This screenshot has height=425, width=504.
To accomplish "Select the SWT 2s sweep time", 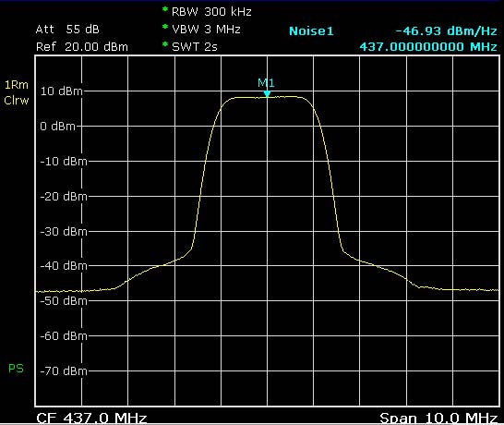I will [195, 47].
